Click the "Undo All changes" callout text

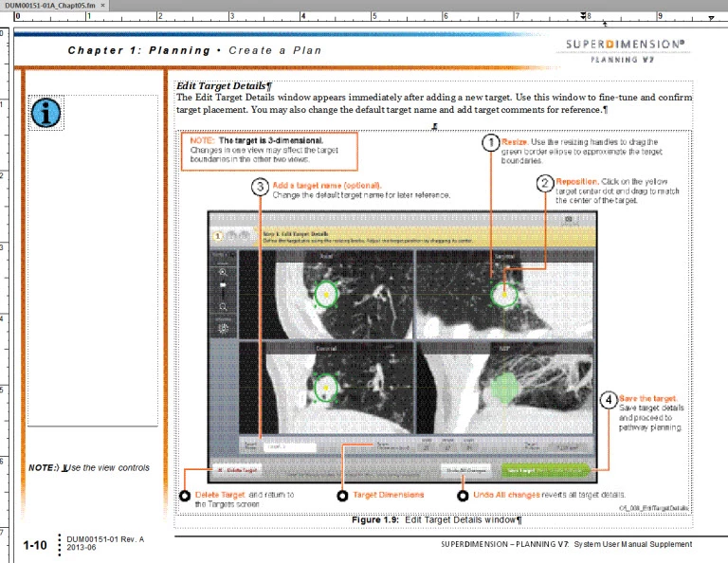tap(506, 495)
